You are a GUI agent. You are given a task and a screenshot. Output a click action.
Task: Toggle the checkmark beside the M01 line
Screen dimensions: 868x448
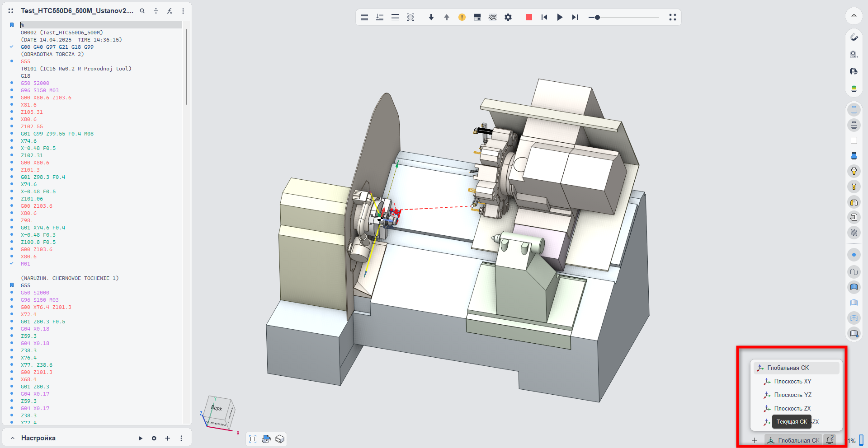pyautogui.click(x=12, y=264)
